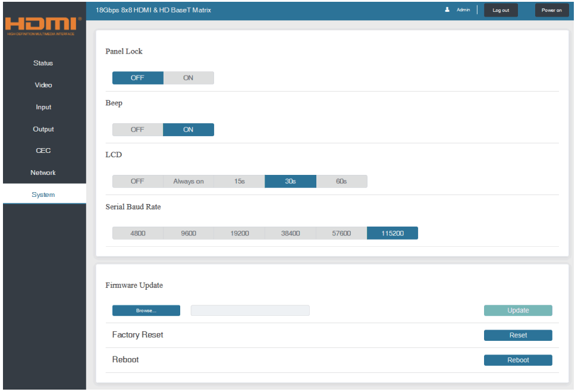Set Panel Lock to OFF
The image size is (578, 392).
[137, 77]
